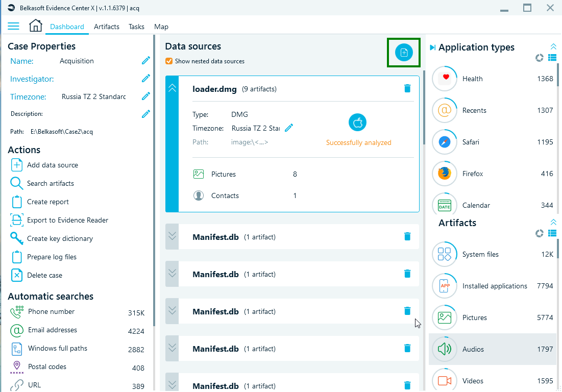Open Windows full paths search results
Image resolution: width=562 pixels, height=392 pixels.
78,349
